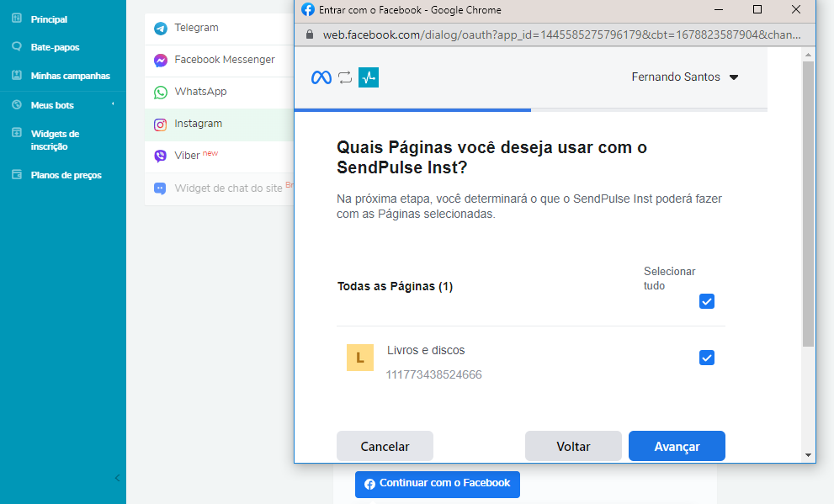Click the Instagram channel icon
Image resolution: width=834 pixels, height=504 pixels.
[x=160, y=125]
